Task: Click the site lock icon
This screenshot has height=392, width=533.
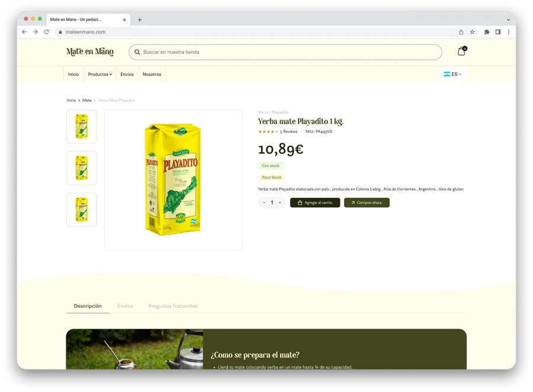Action: click(x=60, y=32)
